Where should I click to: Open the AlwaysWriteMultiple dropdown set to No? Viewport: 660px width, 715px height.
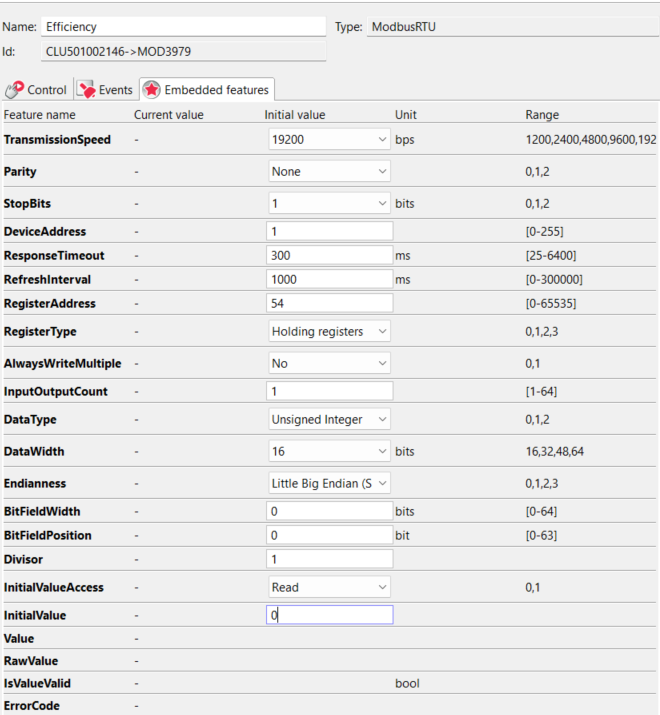click(329, 363)
